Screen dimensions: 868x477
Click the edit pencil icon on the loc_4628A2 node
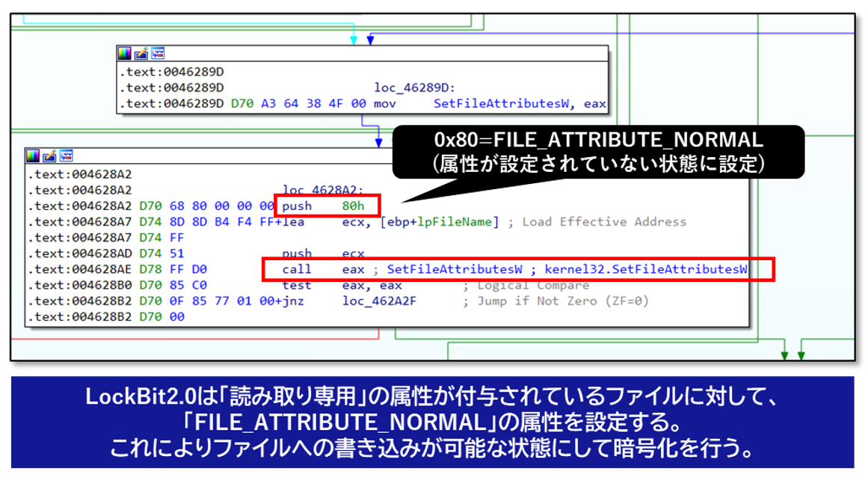point(49,156)
